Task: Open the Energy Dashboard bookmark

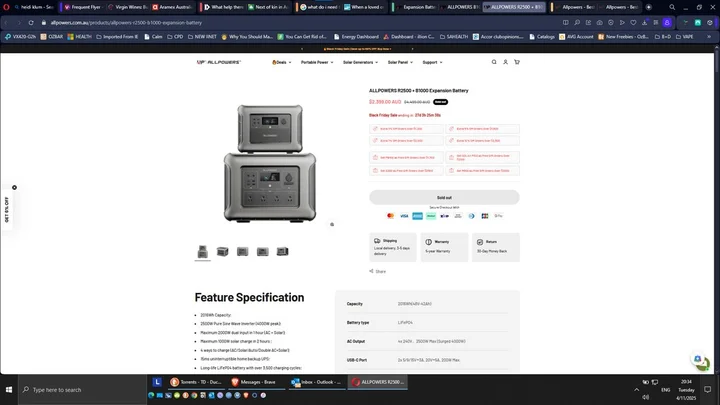Action: pos(356,36)
